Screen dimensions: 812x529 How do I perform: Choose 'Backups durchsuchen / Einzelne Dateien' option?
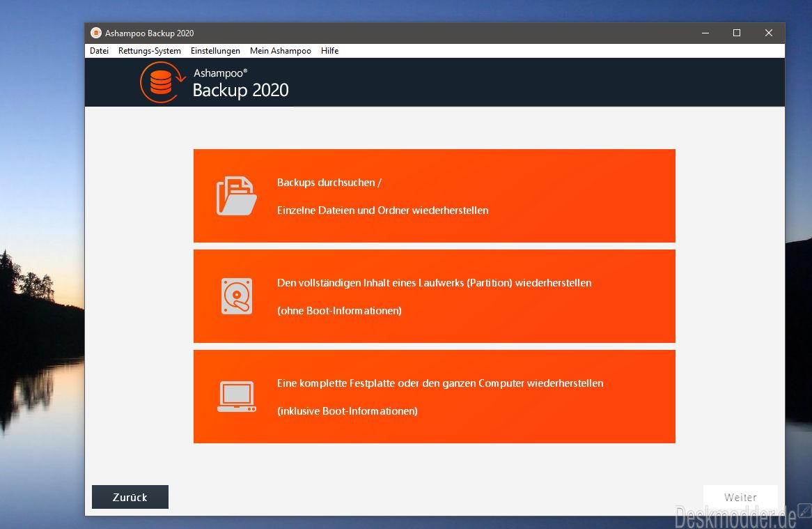click(x=435, y=196)
